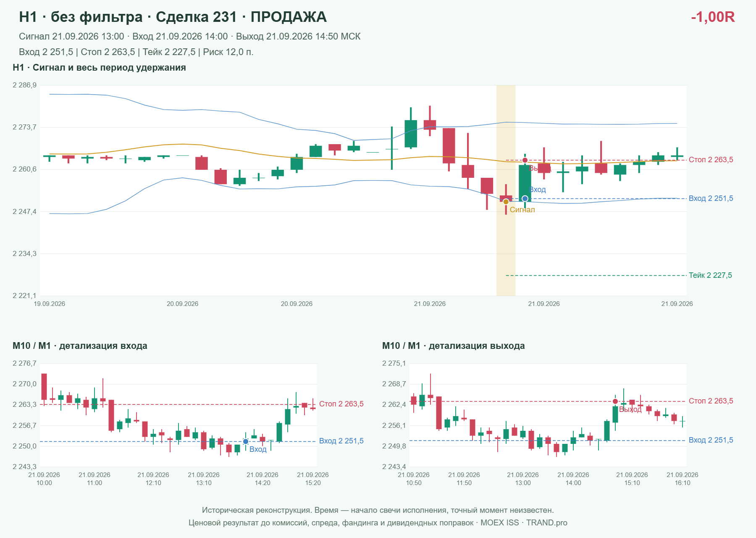The height and width of the screenshot is (538, 756).
Task: Click the exit chart axis value 2 275,1
Action: click(x=394, y=364)
